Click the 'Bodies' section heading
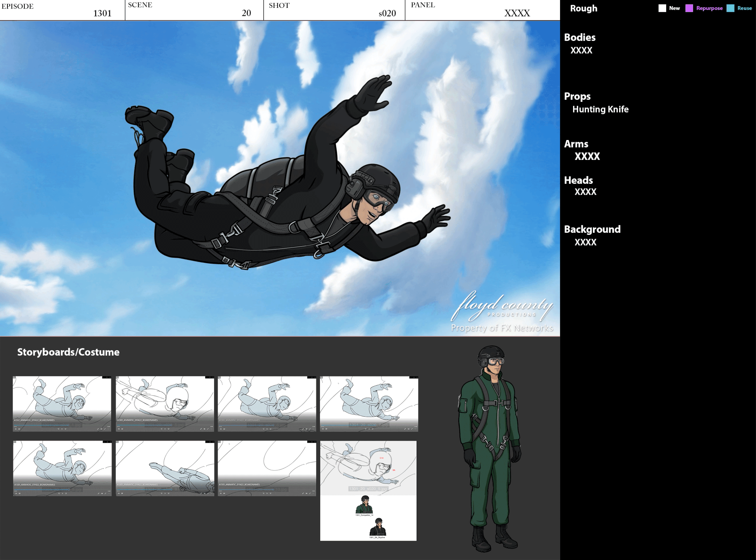 point(580,37)
